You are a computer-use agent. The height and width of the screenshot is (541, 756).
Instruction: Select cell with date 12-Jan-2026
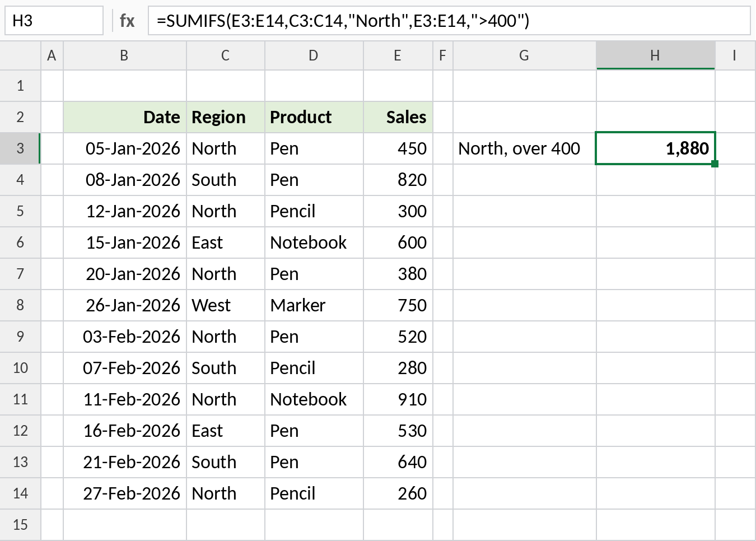(125, 211)
